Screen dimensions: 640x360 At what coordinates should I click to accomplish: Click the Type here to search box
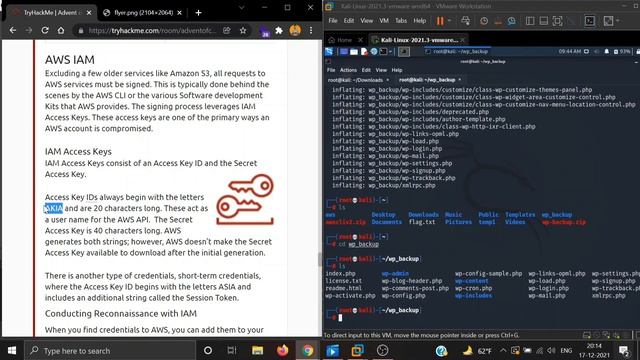pyautogui.click(x=109, y=351)
